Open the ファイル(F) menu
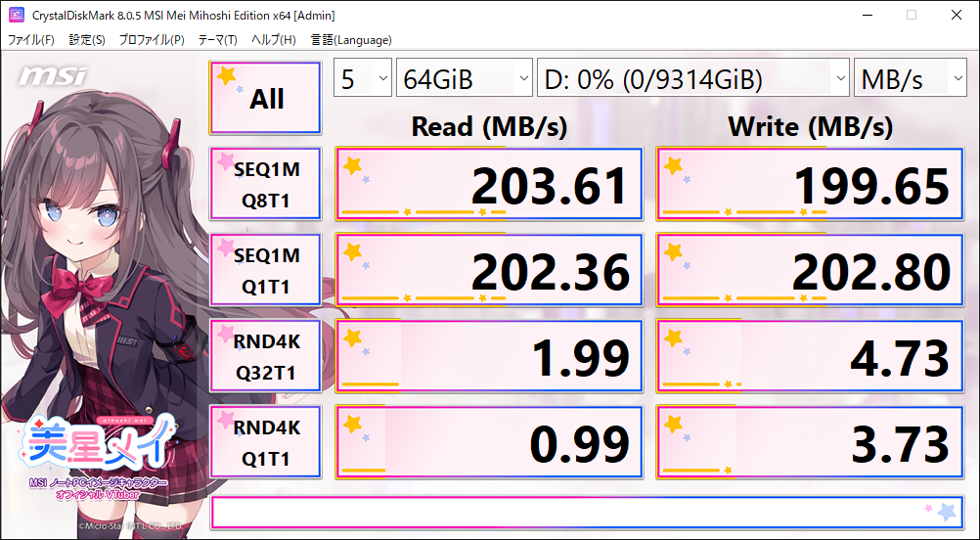 (x=30, y=40)
